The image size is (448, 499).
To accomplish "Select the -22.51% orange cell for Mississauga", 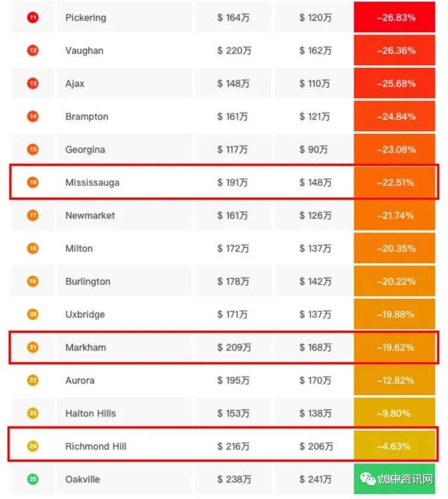I will 395,182.
